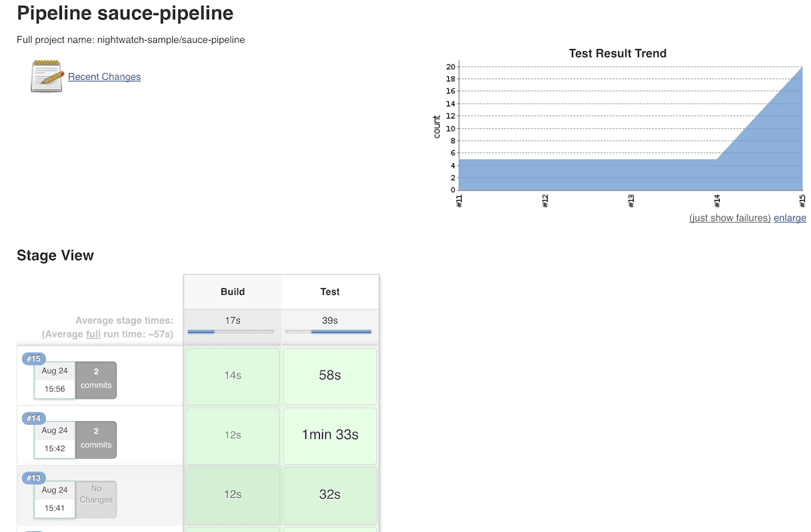This screenshot has width=811, height=532.
Task: Click the build #13 badge
Action: click(x=33, y=478)
